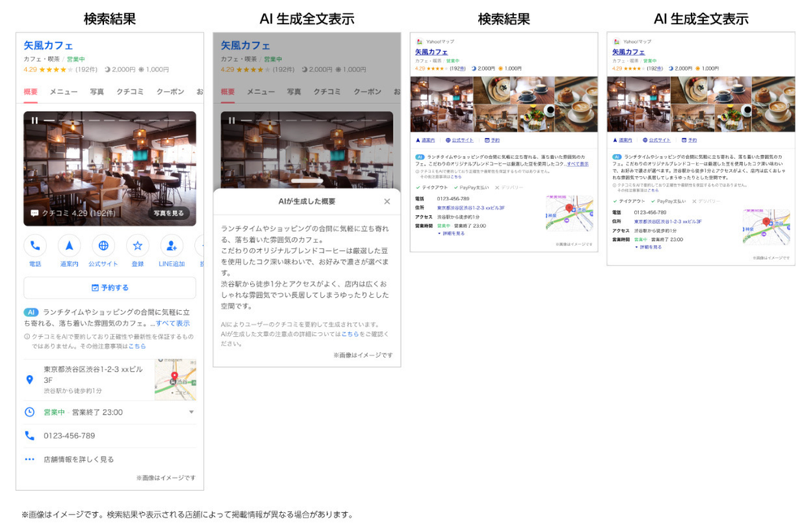The image size is (812, 530).
Task: Open the こちら notes link
Action: [137, 346]
